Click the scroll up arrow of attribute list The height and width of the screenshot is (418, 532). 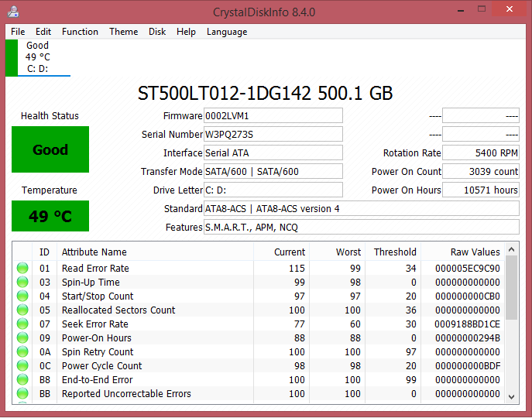click(512, 250)
